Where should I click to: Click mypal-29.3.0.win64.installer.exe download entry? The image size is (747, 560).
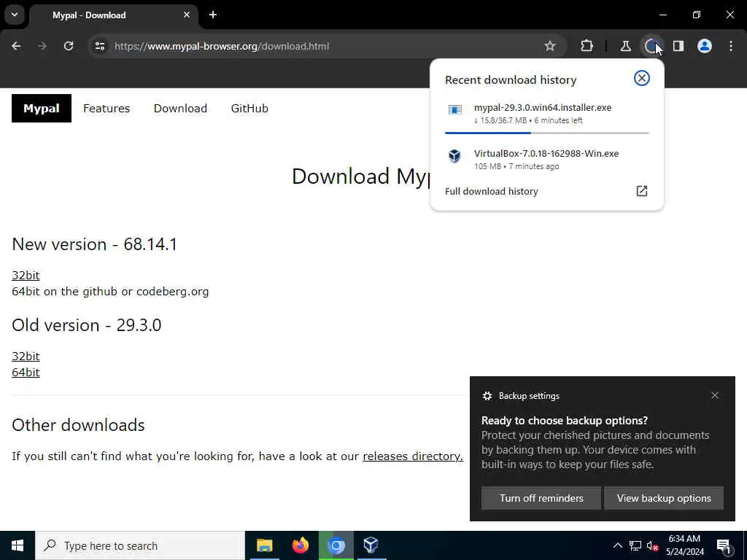point(547,113)
